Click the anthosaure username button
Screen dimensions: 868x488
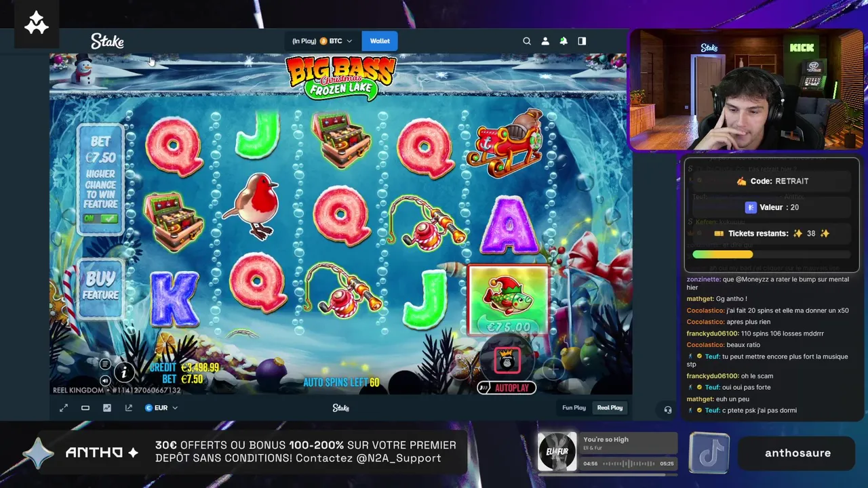pos(797,453)
